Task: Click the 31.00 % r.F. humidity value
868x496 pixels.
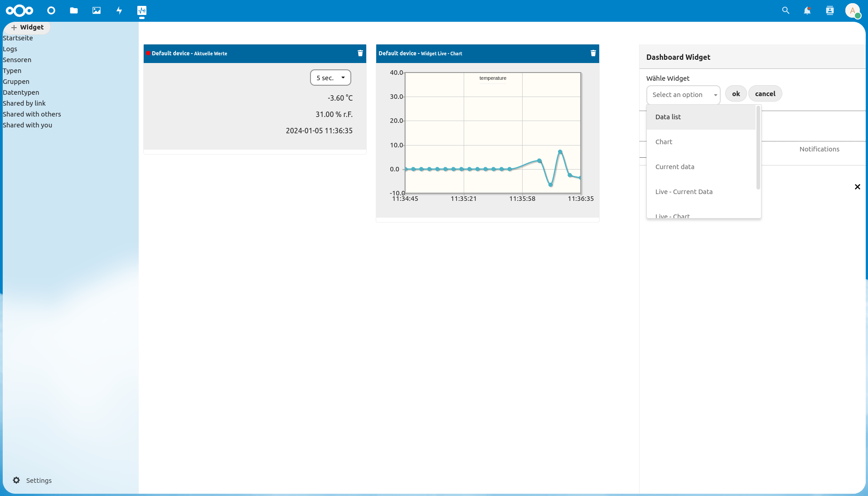Action: tap(334, 114)
